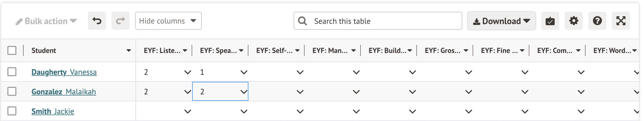This screenshot has width=644, height=121.
Task: Click the magnifying glass search icon
Action: 302,21
